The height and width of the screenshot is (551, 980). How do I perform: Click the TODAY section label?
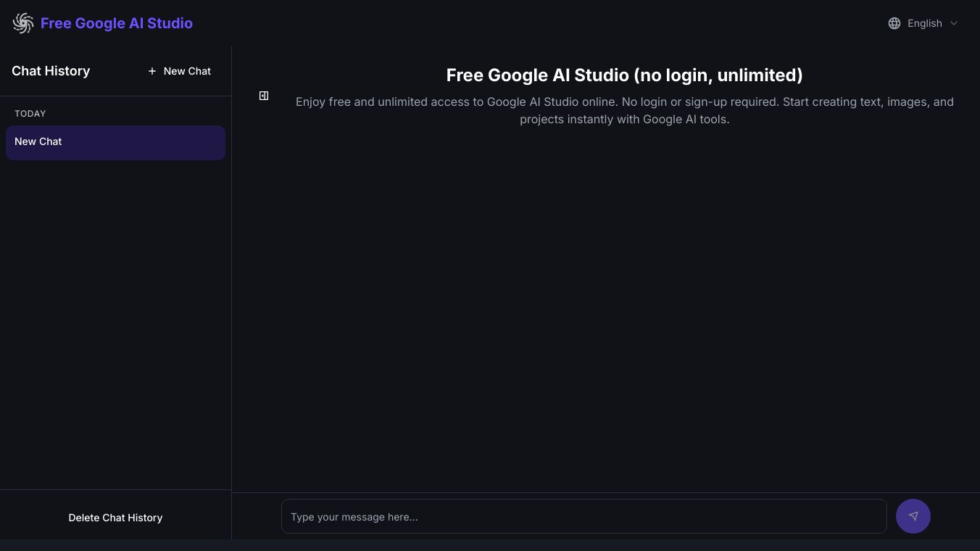click(x=30, y=114)
